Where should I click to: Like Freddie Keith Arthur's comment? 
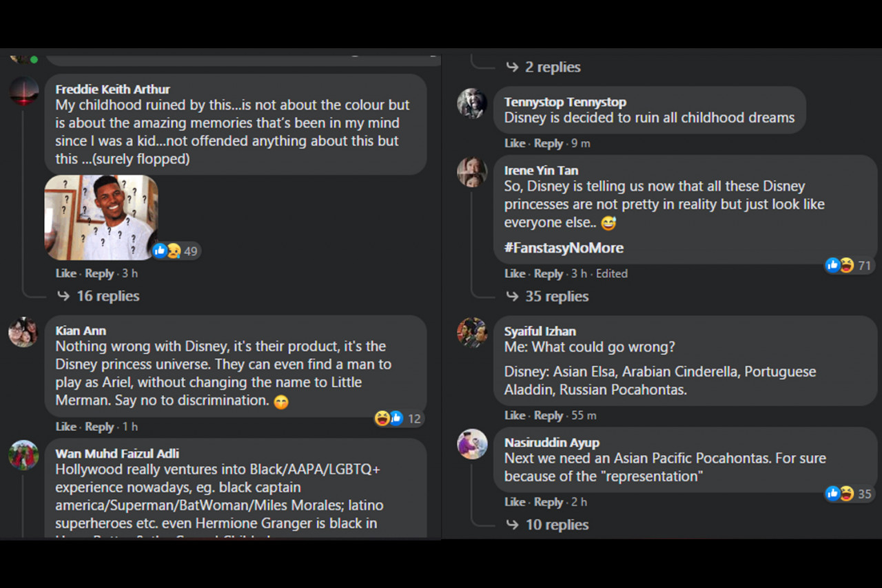pyautogui.click(x=65, y=273)
